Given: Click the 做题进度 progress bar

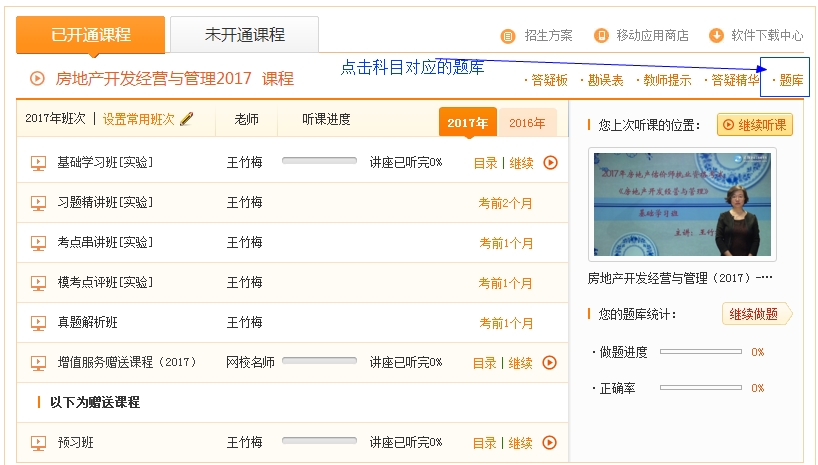Looking at the screenshot, I should (700, 352).
